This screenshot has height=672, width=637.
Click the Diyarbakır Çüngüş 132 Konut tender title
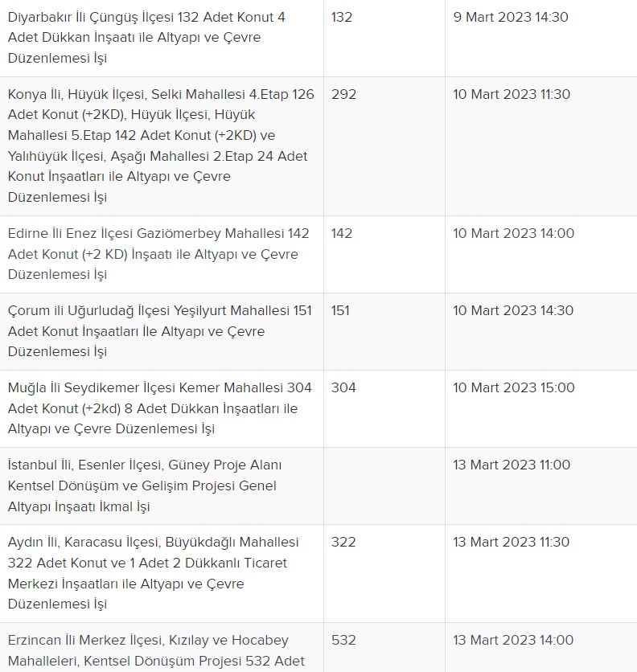click(x=146, y=38)
